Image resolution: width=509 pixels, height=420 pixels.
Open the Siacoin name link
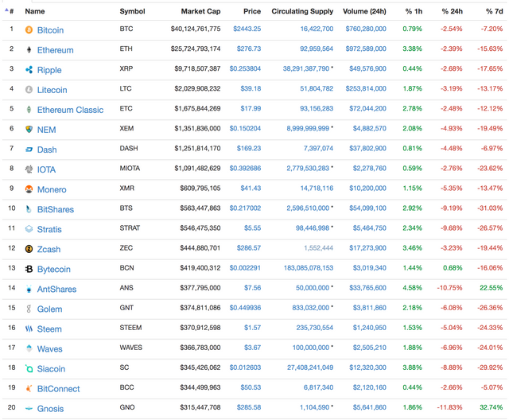pos(51,369)
